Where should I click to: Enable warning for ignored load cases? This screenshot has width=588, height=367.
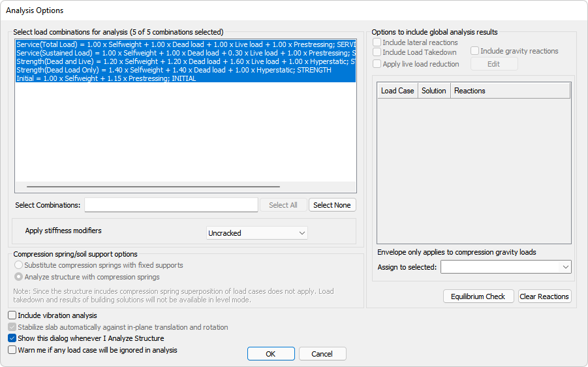coord(12,350)
